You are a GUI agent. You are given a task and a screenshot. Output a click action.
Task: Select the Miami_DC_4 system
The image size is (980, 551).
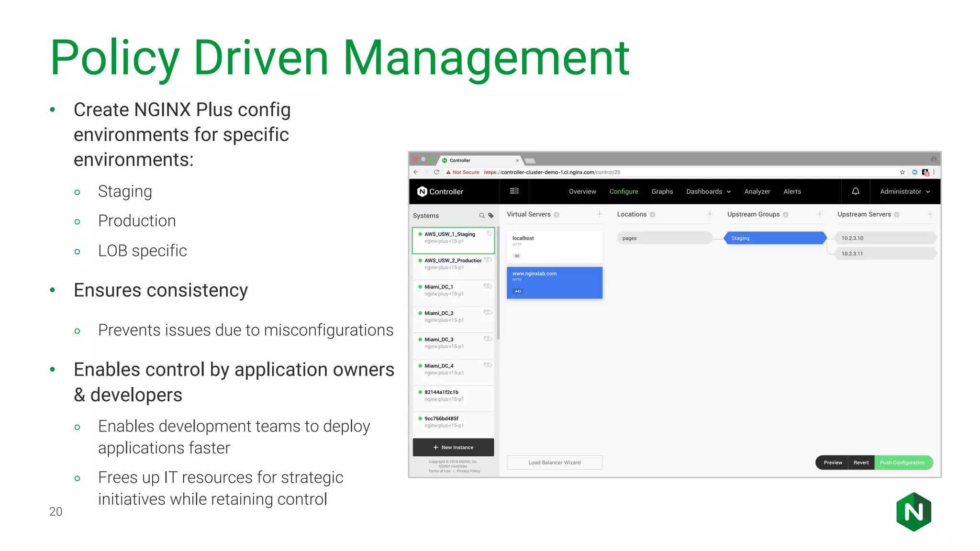click(x=453, y=372)
